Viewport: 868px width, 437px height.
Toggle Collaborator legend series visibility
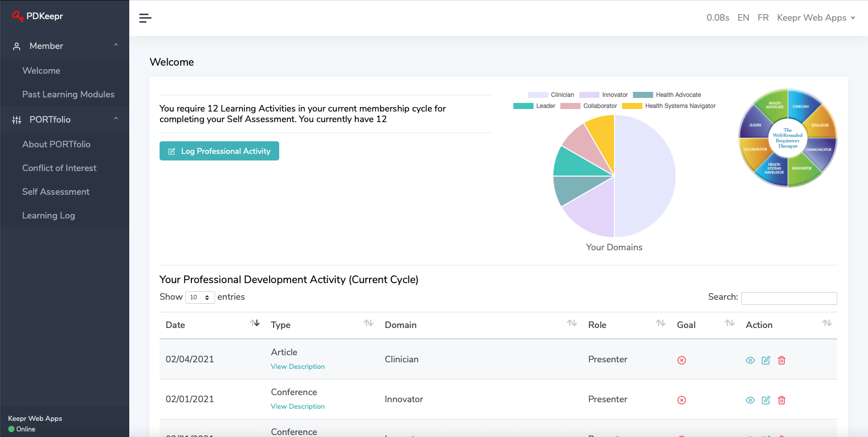tap(589, 106)
